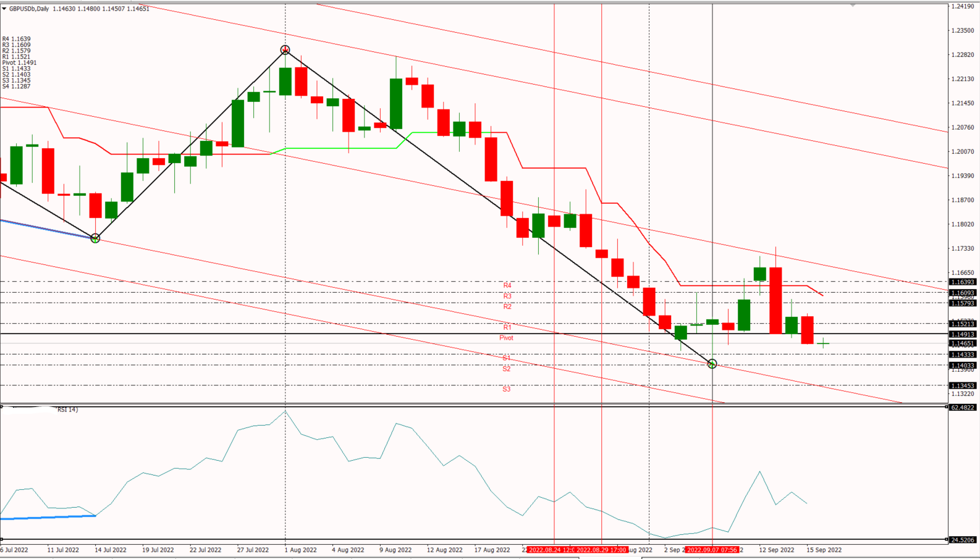Click the 62.4822 RSI upper level tag
Screen dimensions: 980x559
pos(963,408)
